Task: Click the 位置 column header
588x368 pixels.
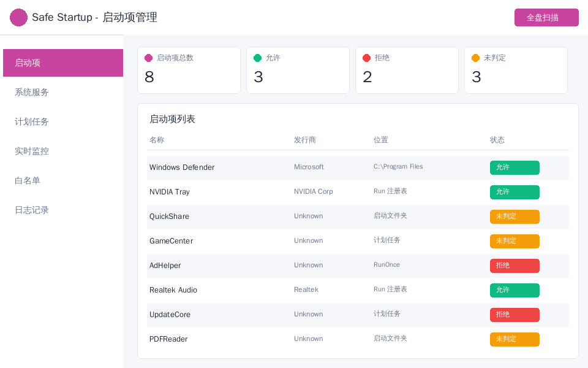Action: pyautogui.click(x=380, y=140)
